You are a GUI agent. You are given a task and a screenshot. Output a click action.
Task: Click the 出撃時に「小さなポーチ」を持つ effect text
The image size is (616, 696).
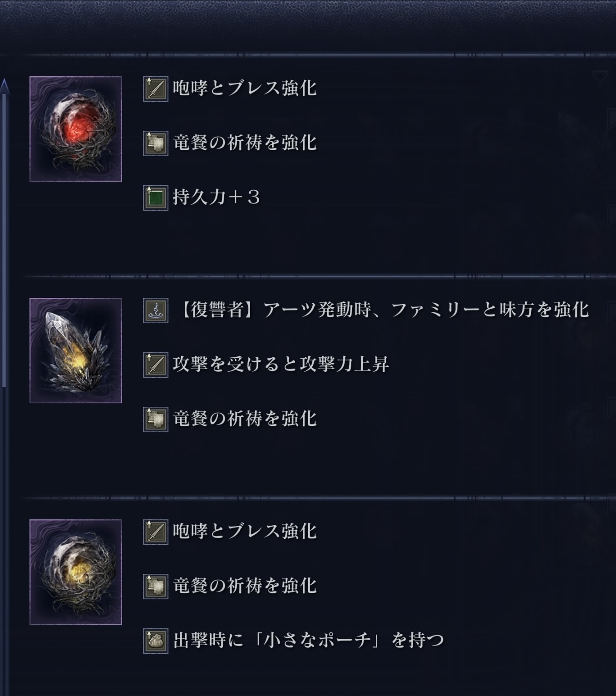308,641
